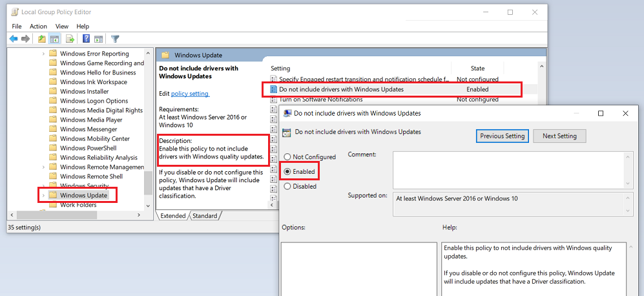644x296 pixels.
Task: Toggle the Show/Hide Console Tree icon
Action: coord(56,39)
